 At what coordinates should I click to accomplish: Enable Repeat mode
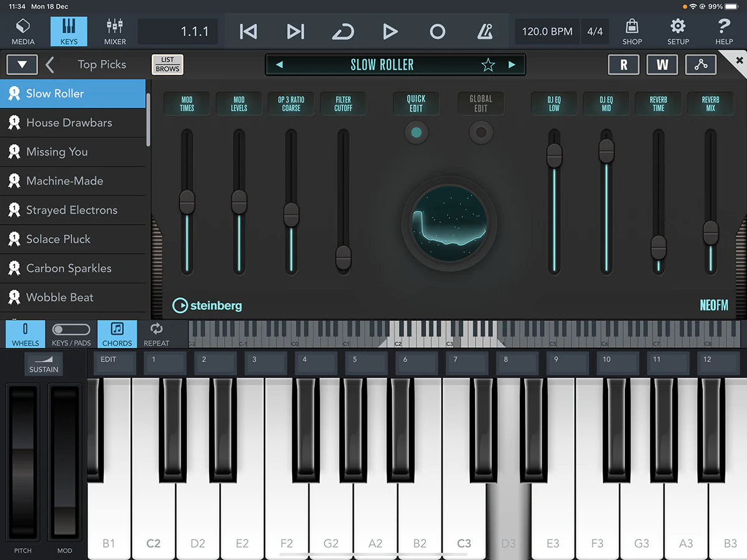point(156,334)
